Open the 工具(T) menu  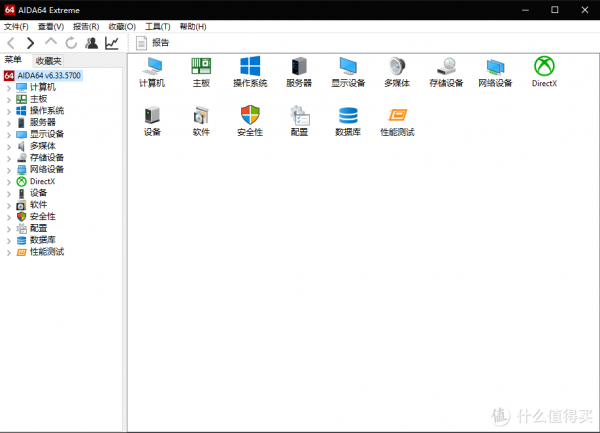[x=157, y=26]
